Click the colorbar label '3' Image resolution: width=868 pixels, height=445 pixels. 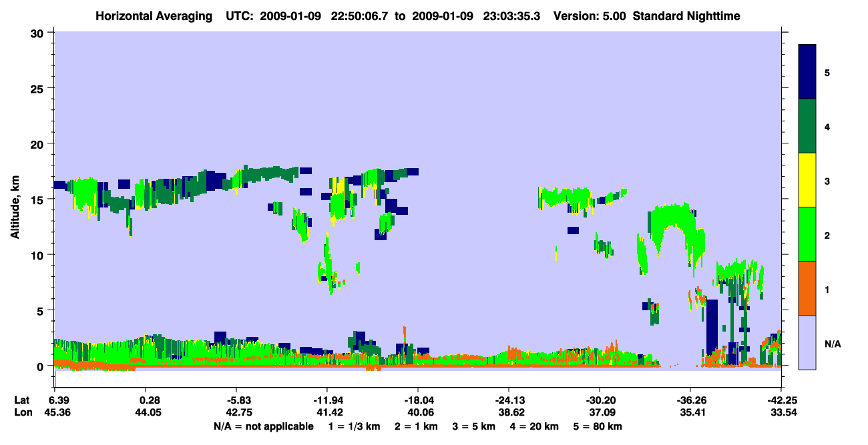(x=827, y=180)
